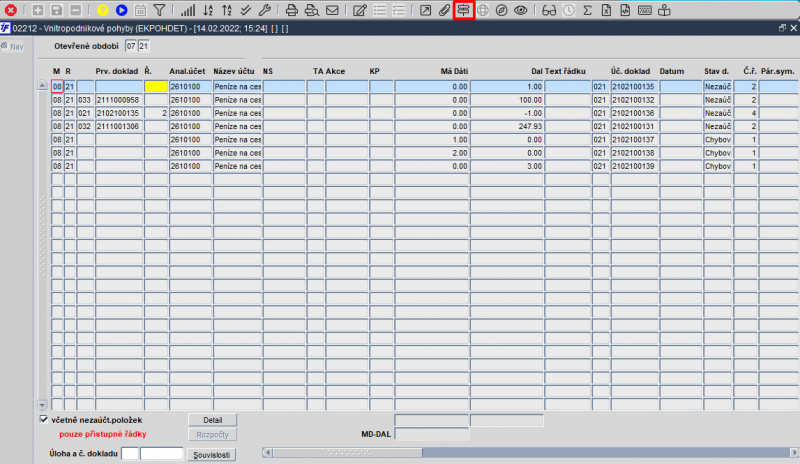Sort descending with A-Z down arrow icon
The height and width of the screenshot is (464, 800).
pos(208,10)
